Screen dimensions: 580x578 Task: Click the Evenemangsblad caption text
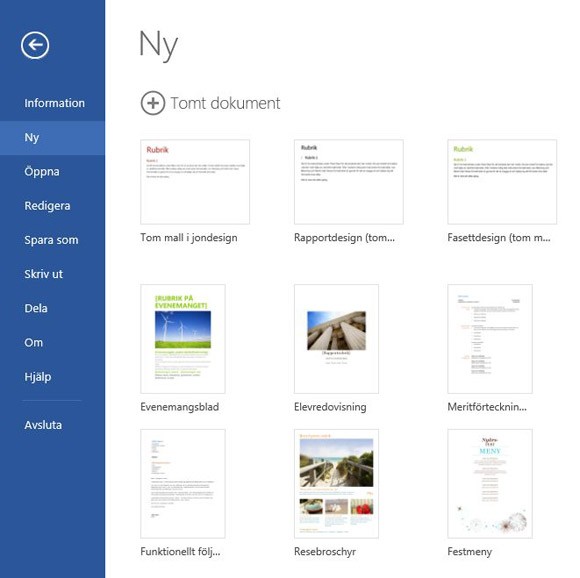(180, 407)
